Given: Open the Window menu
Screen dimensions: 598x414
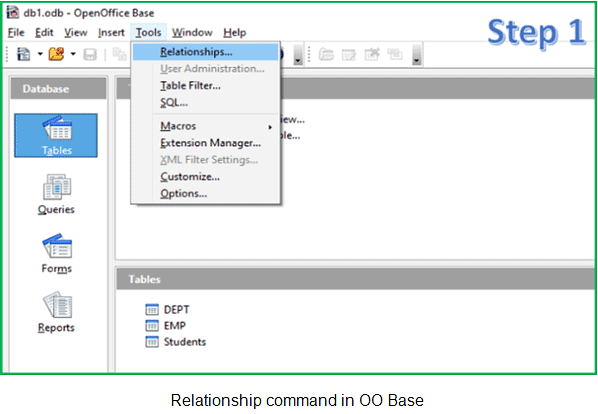Looking at the screenshot, I should (192, 33).
